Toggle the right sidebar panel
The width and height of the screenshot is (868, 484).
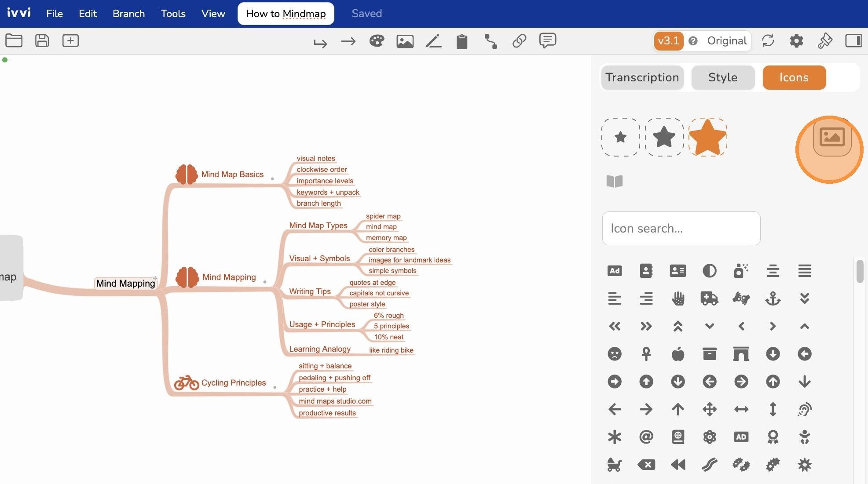tap(853, 41)
